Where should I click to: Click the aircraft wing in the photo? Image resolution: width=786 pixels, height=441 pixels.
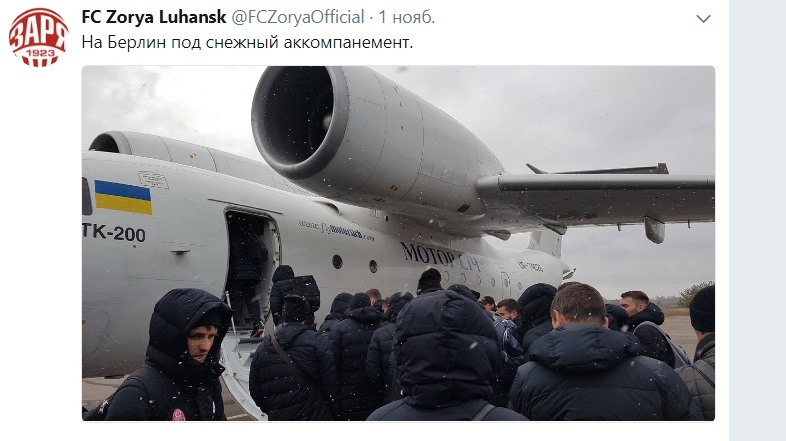[596, 197]
